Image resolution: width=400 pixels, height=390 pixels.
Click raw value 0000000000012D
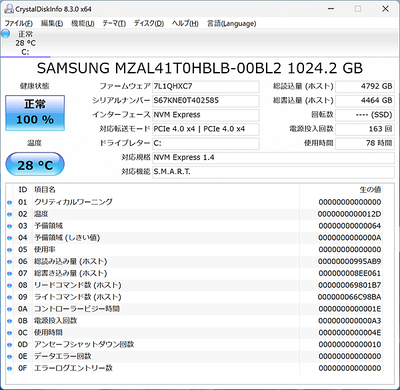coord(349,214)
